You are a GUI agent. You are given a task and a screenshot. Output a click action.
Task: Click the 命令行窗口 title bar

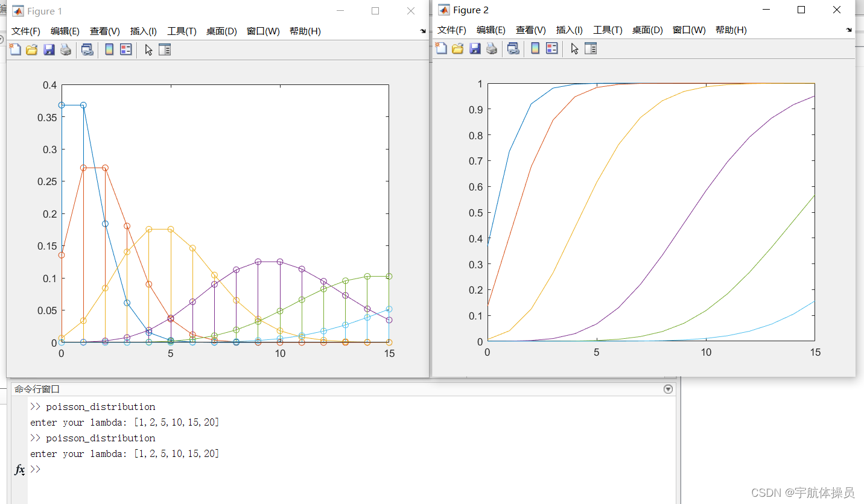[x=36, y=389]
